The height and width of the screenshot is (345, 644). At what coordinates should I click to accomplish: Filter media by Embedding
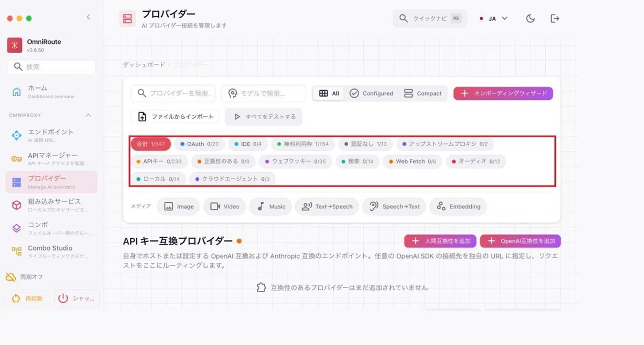point(458,207)
